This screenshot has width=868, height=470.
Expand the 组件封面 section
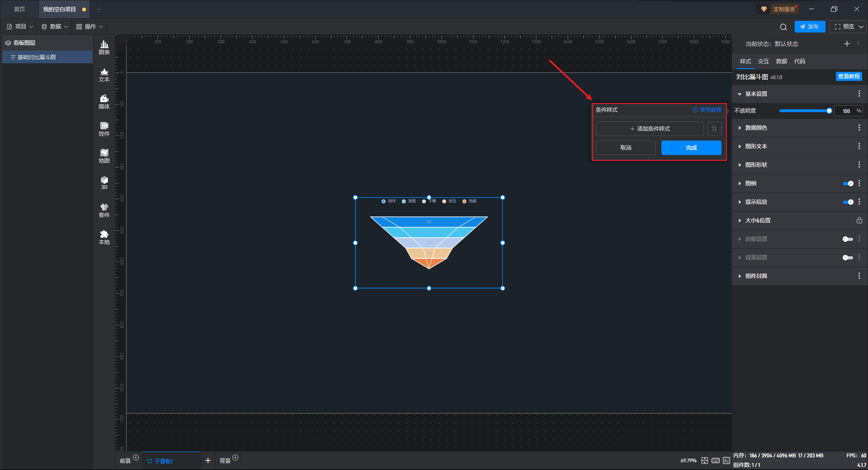click(740, 276)
